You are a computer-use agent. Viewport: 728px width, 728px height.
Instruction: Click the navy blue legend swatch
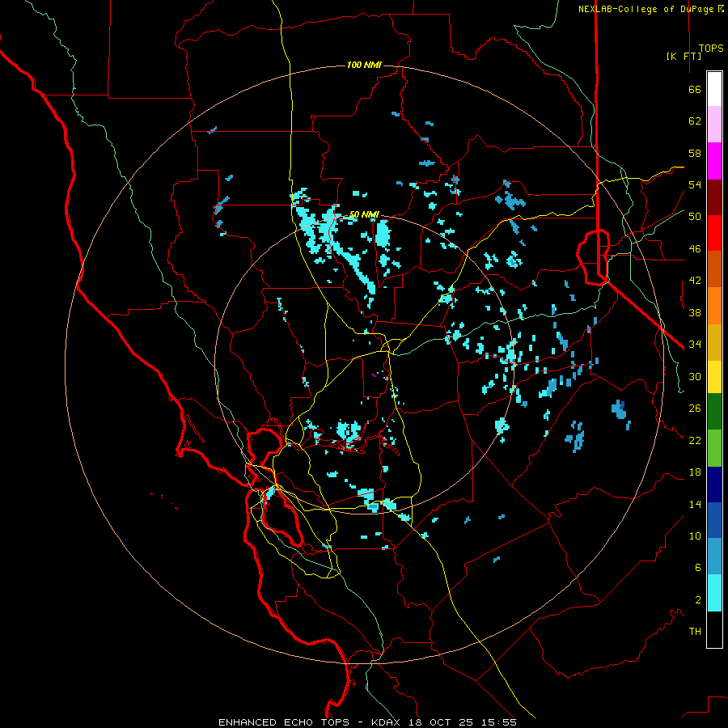pyautogui.click(x=714, y=485)
